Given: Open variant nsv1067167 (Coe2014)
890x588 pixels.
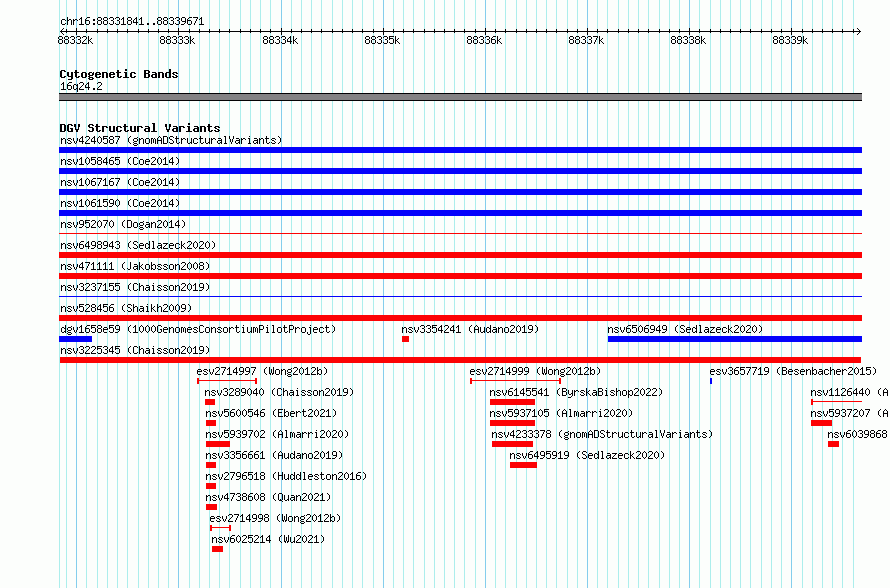Looking at the screenshot, I should 120,182.
